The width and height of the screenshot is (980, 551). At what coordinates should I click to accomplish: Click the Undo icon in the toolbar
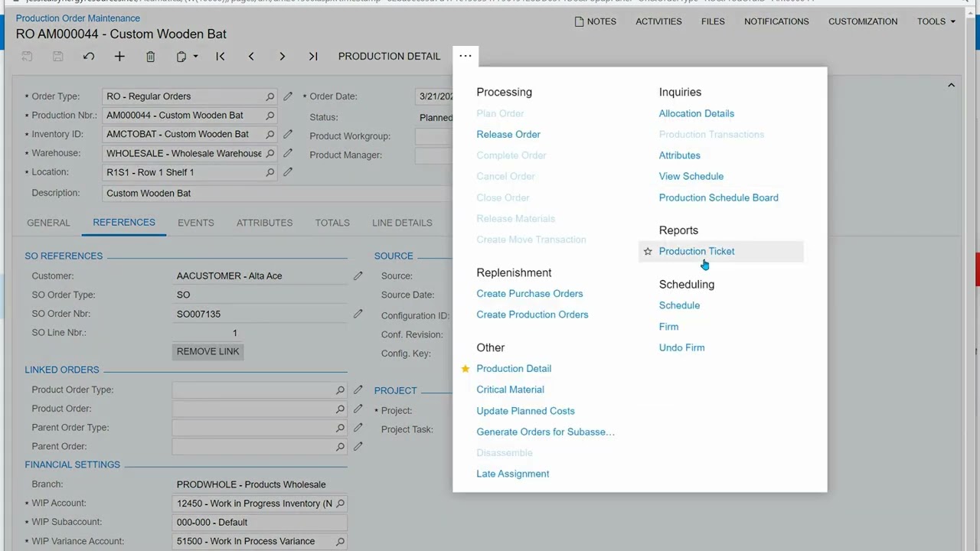pyautogui.click(x=89, y=56)
